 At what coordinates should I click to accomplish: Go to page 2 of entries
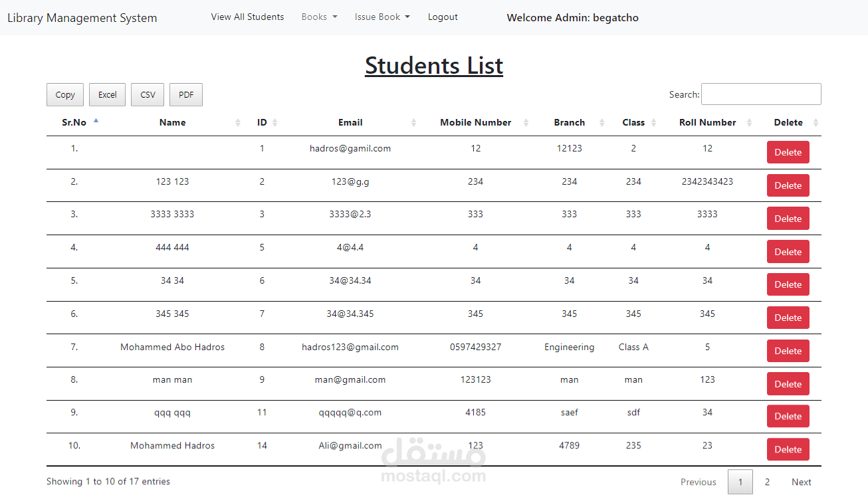tap(767, 482)
